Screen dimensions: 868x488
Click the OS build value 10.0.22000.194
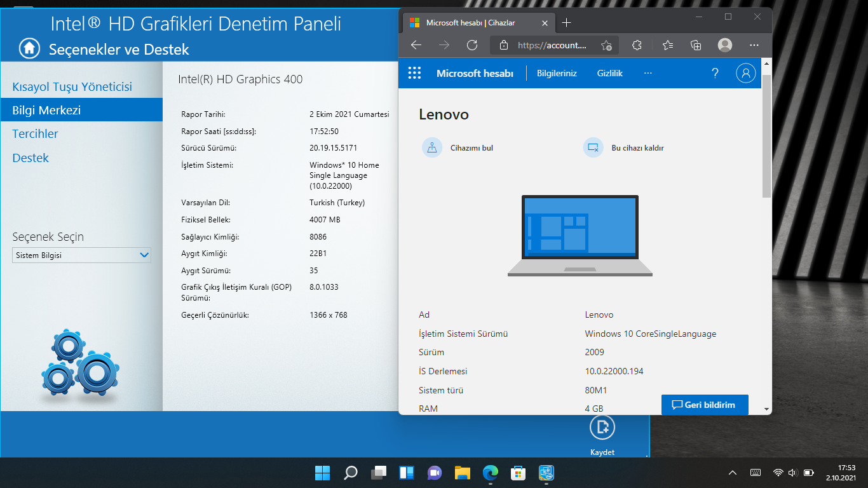click(614, 371)
